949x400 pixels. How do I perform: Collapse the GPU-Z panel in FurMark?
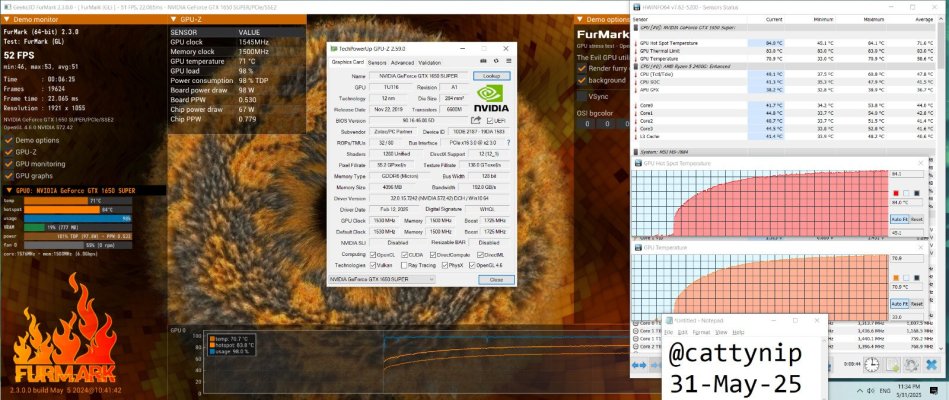pos(173,19)
